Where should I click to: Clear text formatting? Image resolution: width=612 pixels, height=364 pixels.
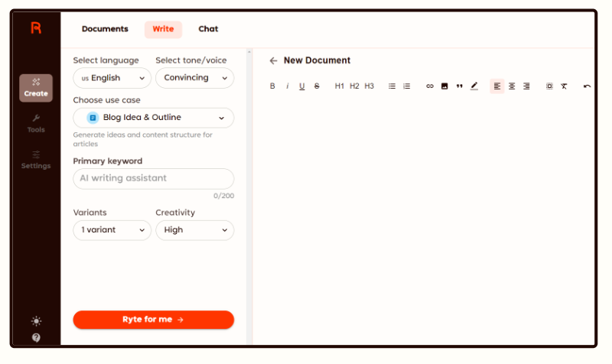click(x=564, y=86)
